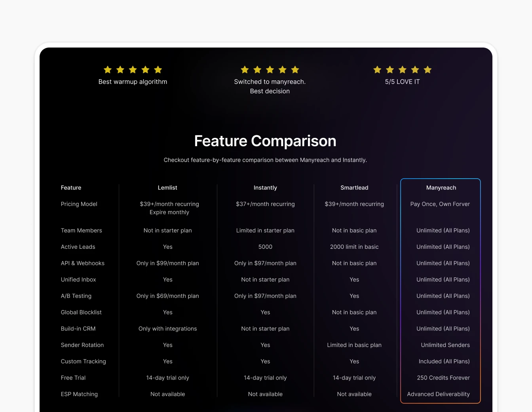Click the first star in the right-side rating

point(377,70)
